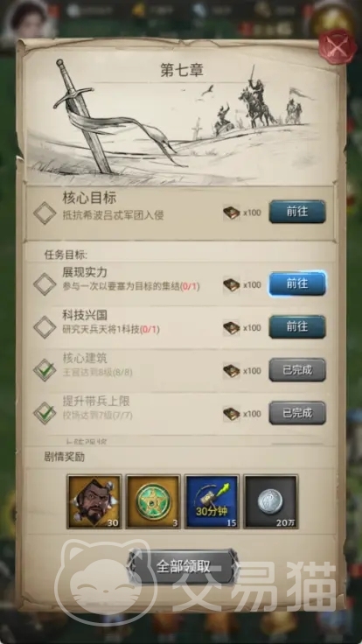Screen dimensions: 362x644
Task: Tap the book reward icon for 展现实力
Action: pyautogui.click(x=232, y=284)
